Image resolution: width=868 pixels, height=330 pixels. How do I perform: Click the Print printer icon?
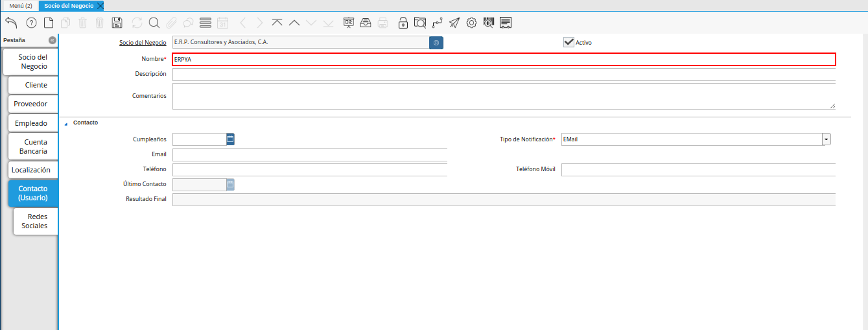point(382,23)
